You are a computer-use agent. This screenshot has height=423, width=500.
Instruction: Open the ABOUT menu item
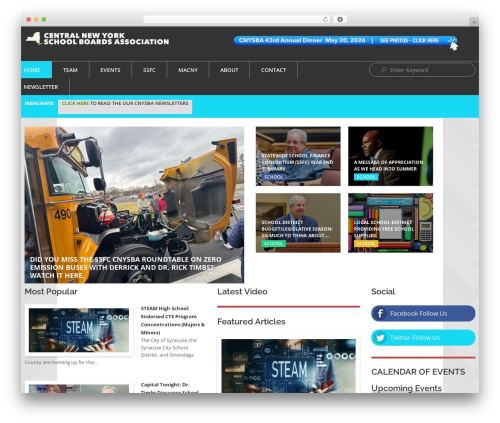[229, 70]
